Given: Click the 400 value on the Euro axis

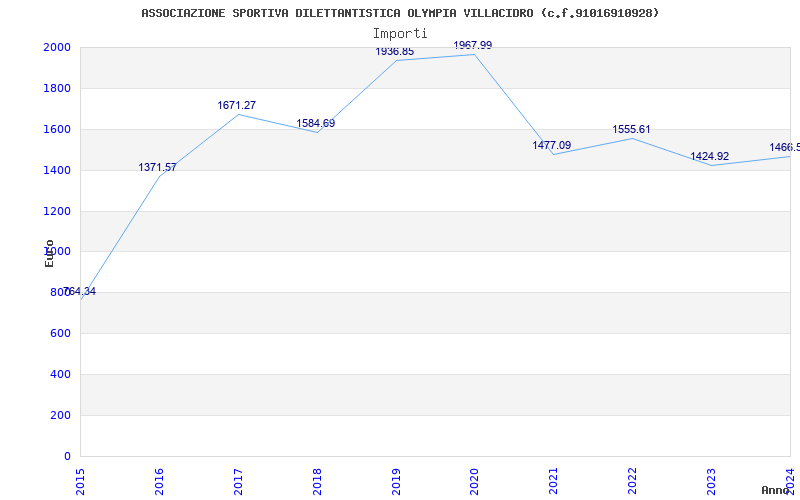Looking at the screenshot, I should coord(60,374).
